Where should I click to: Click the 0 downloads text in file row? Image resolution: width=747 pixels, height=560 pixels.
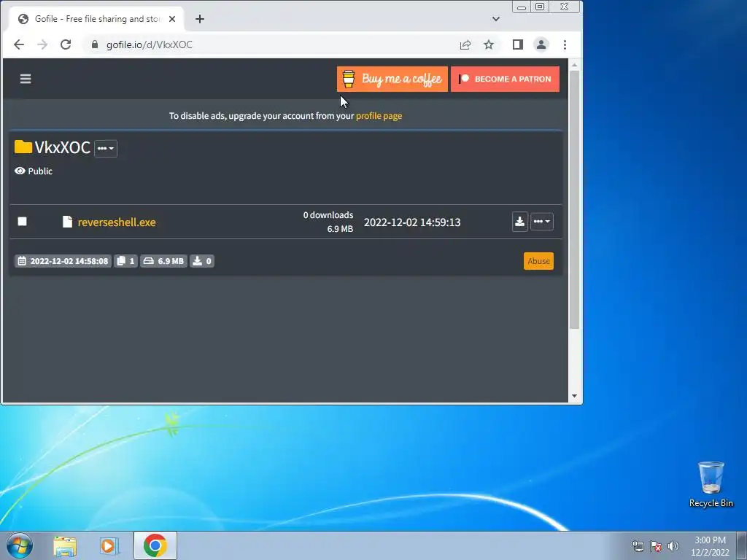(x=328, y=215)
